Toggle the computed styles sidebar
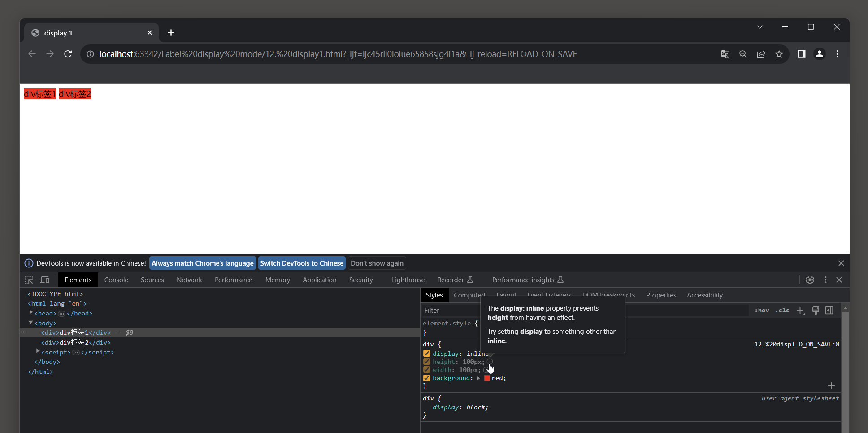This screenshot has width=868, height=433. 829,311
